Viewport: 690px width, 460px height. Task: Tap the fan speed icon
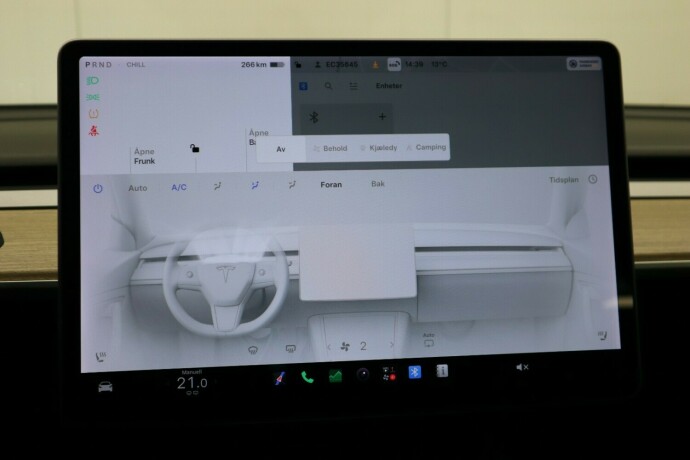tap(345, 347)
